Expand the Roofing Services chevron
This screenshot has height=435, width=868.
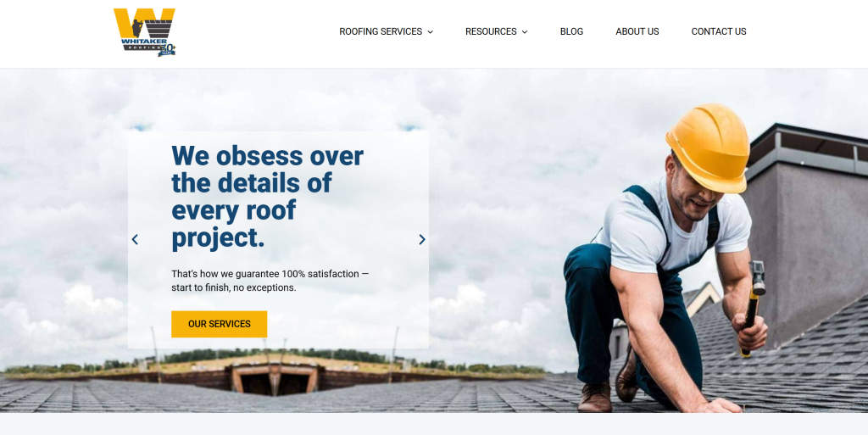pos(430,32)
